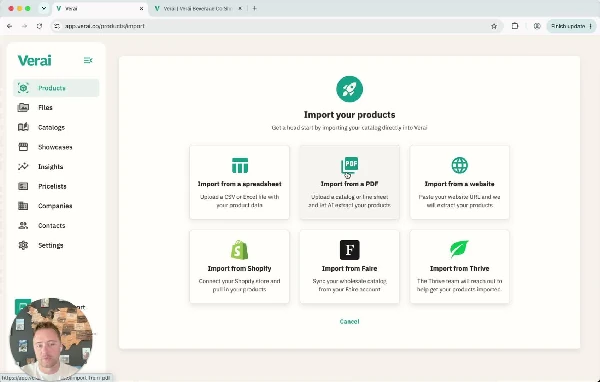Open Showcases in the sidebar
600x382 pixels.
[56, 147]
